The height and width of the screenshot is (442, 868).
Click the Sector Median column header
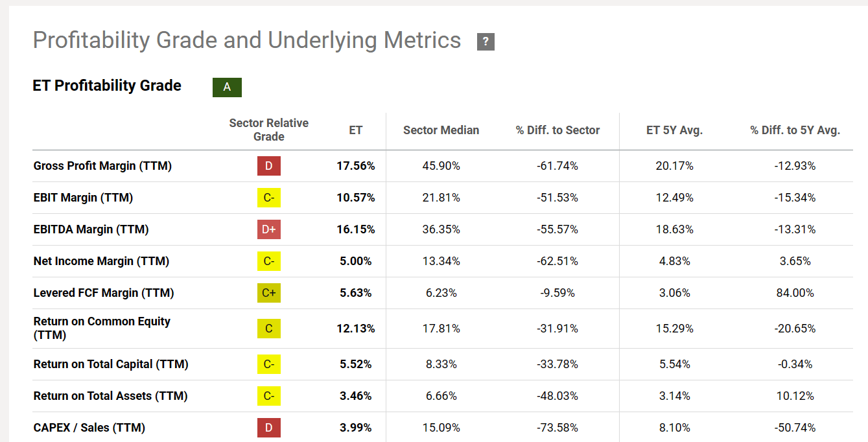pos(441,130)
